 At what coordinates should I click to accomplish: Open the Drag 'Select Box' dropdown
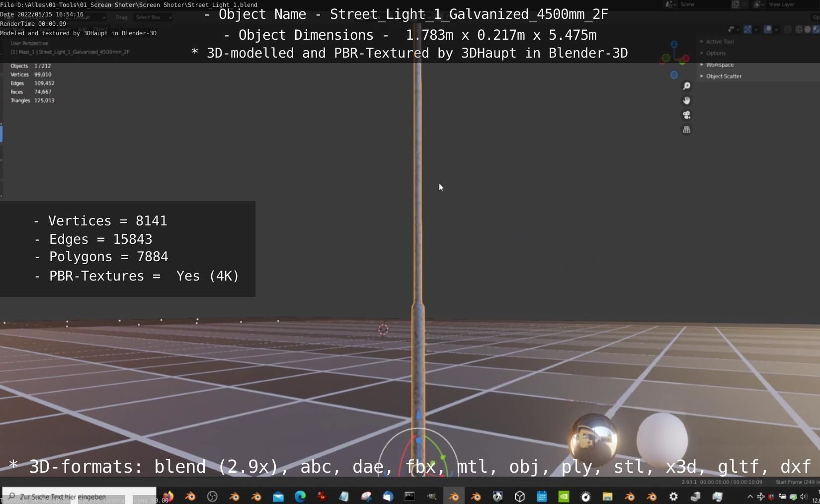(x=153, y=17)
